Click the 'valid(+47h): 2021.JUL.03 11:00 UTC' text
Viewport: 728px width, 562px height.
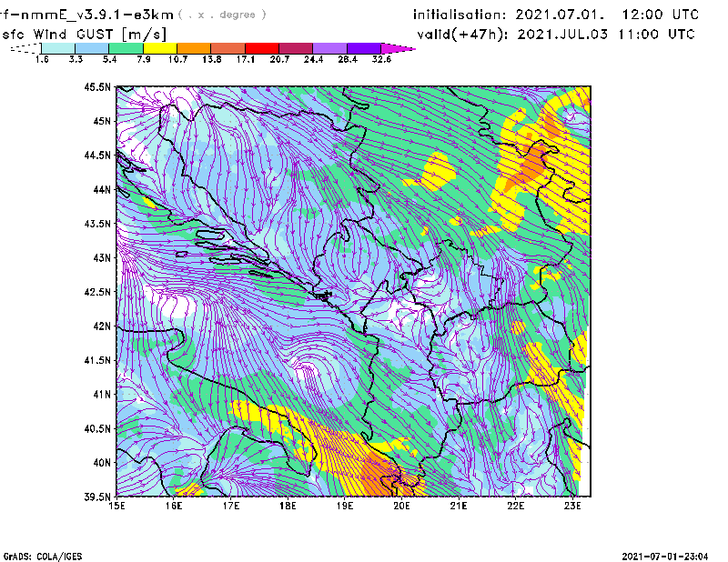tap(556, 35)
